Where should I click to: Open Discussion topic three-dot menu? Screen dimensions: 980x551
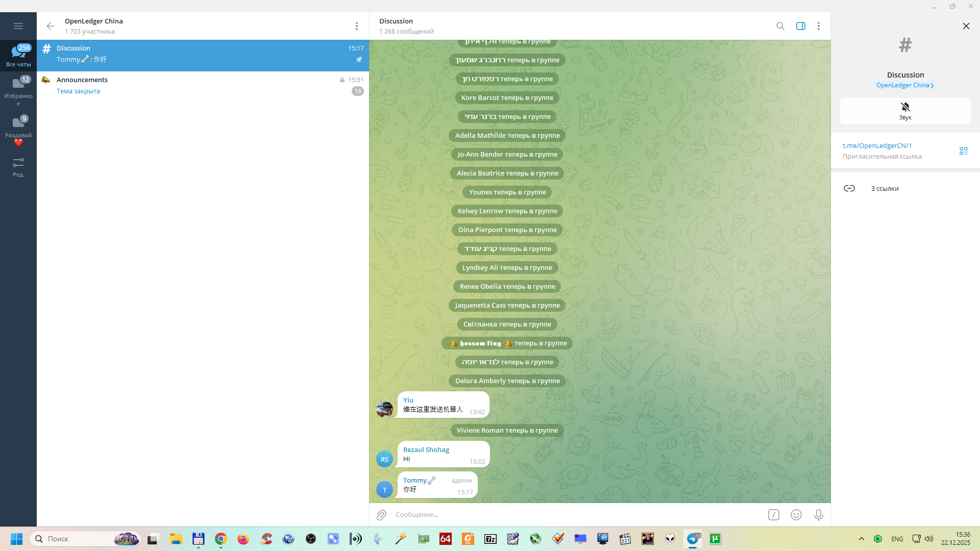click(818, 26)
